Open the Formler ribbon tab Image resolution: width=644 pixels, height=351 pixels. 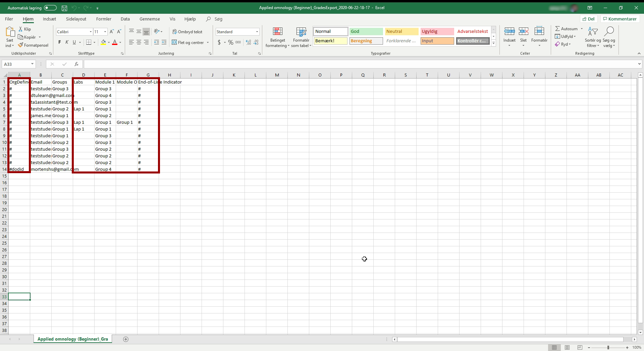(x=104, y=19)
